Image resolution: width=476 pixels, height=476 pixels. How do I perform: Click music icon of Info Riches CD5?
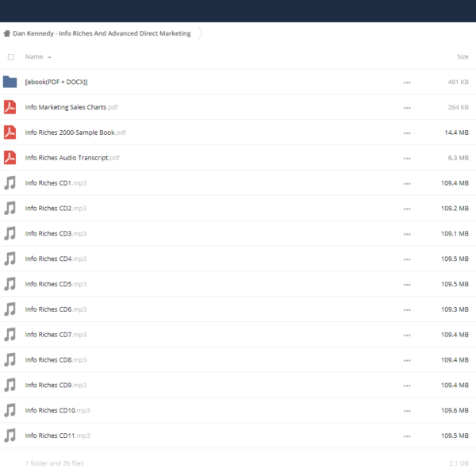(10, 284)
